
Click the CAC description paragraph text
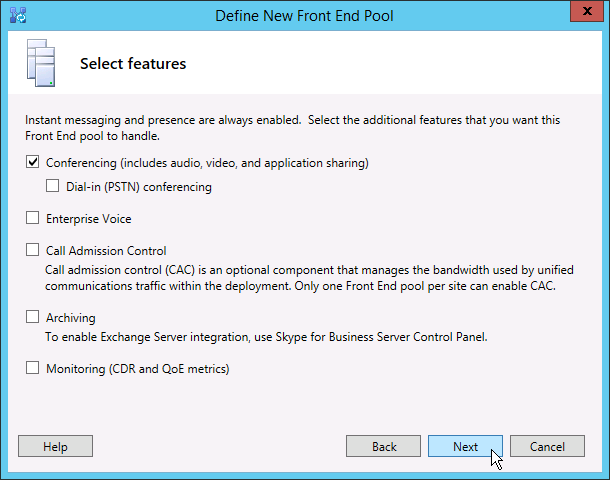coord(300,278)
